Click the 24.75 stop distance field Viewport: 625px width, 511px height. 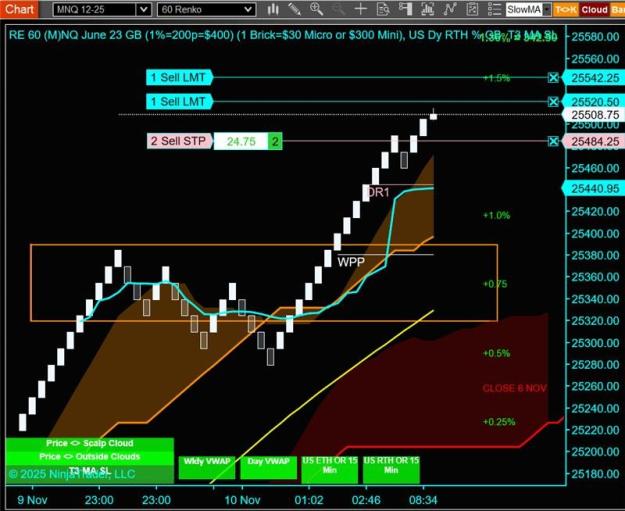pyautogui.click(x=241, y=141)
